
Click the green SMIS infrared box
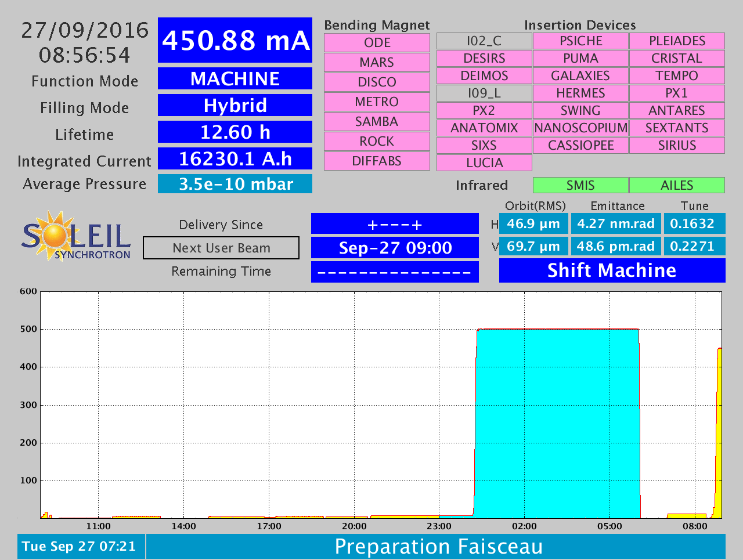(580, 185)
